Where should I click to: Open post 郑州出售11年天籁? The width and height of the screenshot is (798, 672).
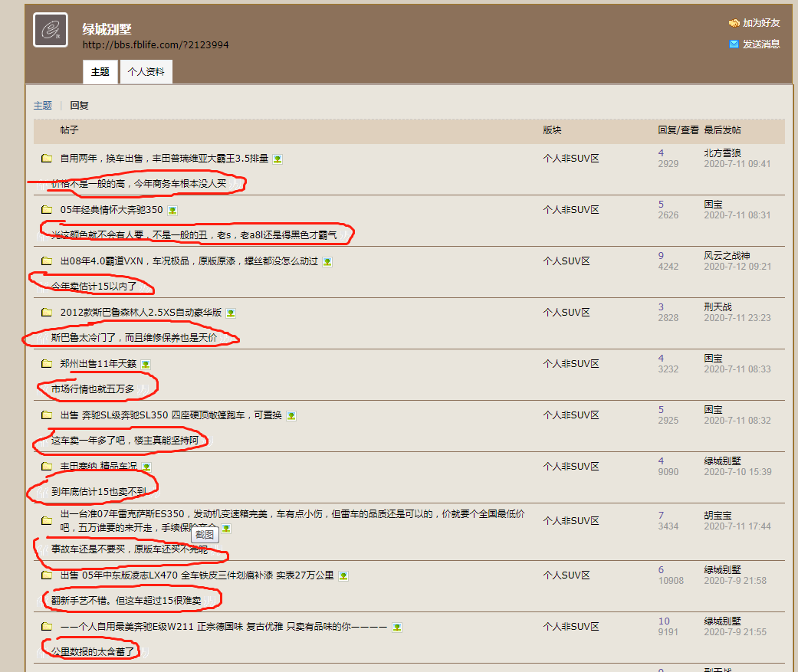click(x=98, y=364)
